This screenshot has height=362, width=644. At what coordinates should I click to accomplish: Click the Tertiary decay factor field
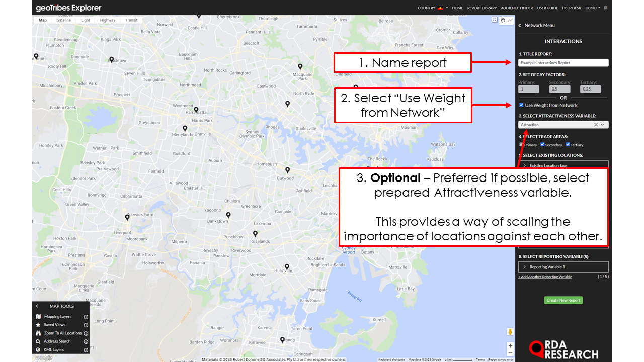(591, 89)
